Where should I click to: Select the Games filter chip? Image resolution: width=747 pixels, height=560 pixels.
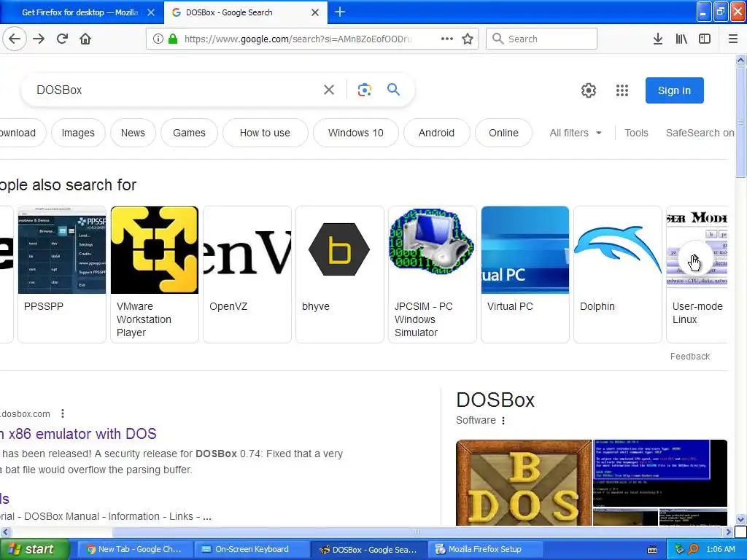[189, 133]
